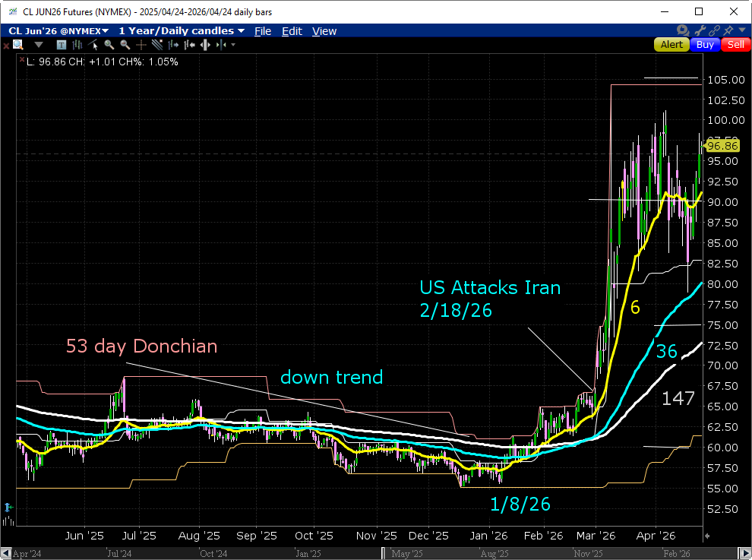752x560 pixels.
Task: Select the text annotation T tool
Action: [x=62, y=45]
